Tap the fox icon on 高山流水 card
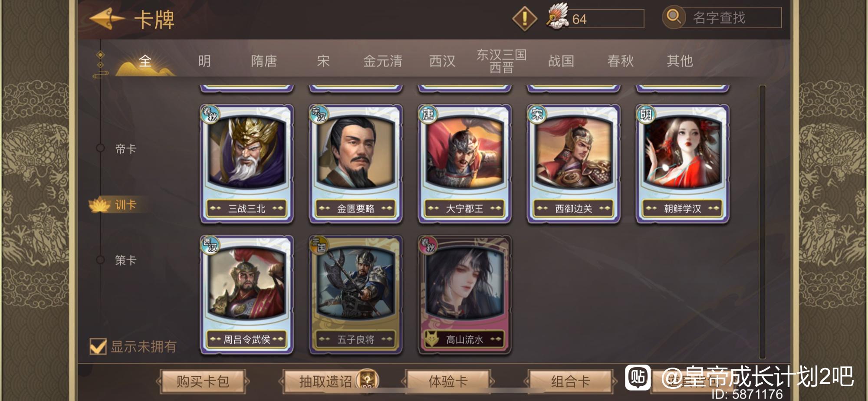This screenshot has height=401, width=868. point(432,339)
